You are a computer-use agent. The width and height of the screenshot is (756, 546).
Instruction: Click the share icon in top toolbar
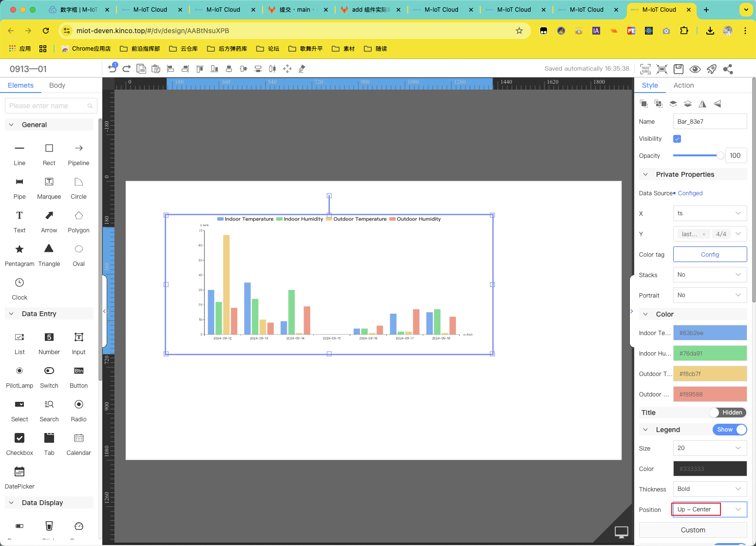(728, 69)
